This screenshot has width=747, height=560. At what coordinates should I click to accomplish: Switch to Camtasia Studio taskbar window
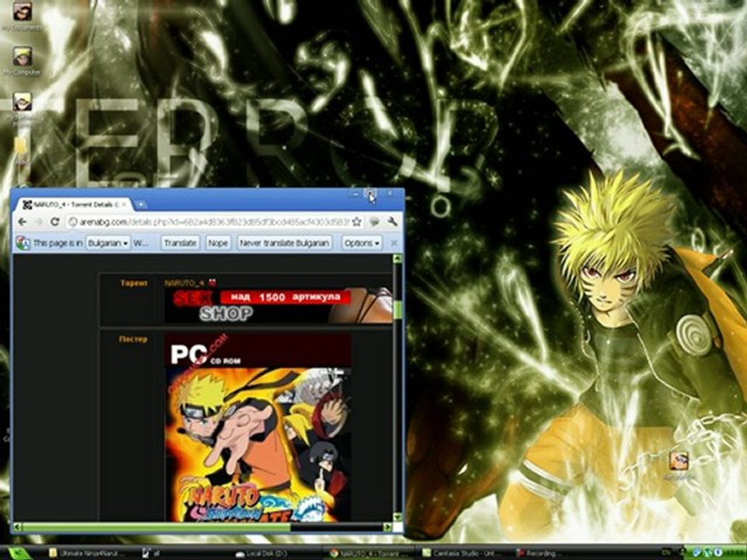[463, 553]
